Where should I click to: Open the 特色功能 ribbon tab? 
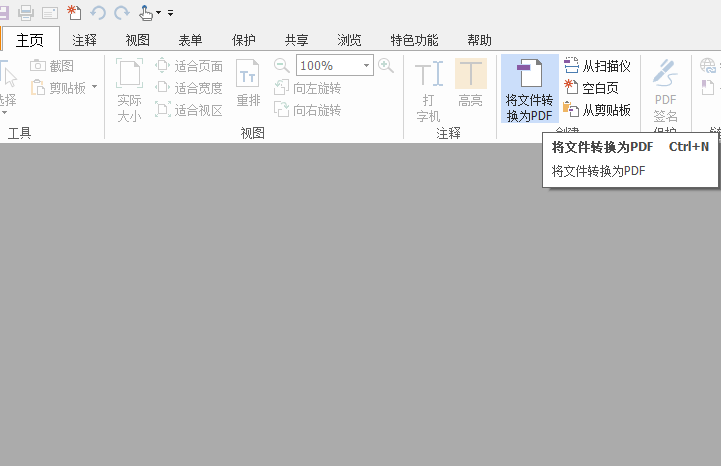click(414, 40)
